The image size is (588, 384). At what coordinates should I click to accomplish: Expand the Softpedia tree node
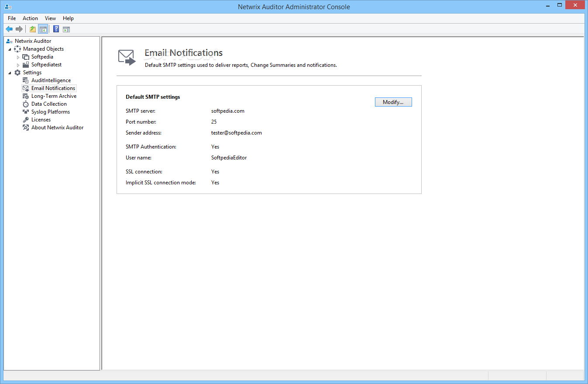click(x=18, y=57)
